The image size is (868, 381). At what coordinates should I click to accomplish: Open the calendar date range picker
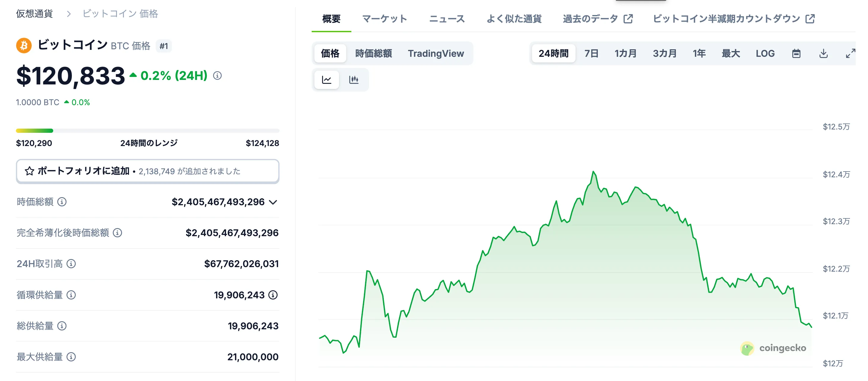point(796,53)
